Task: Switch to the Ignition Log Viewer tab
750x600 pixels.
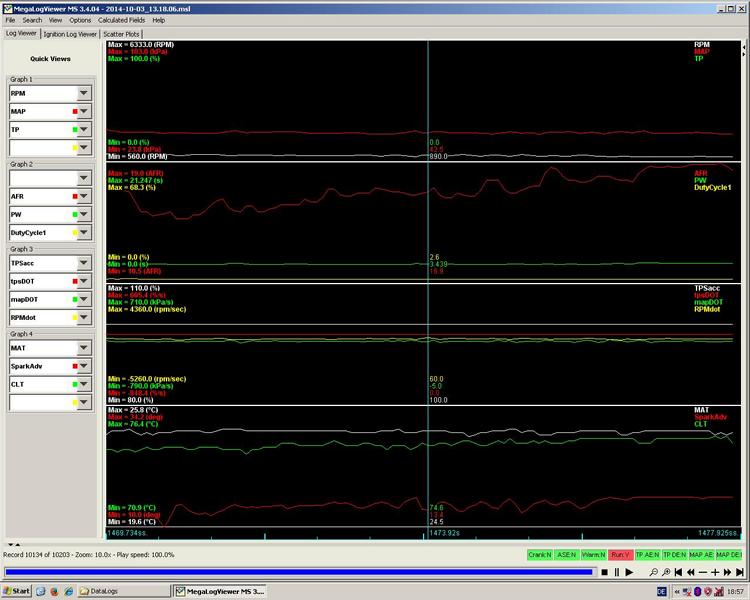Action: point(70,34)
